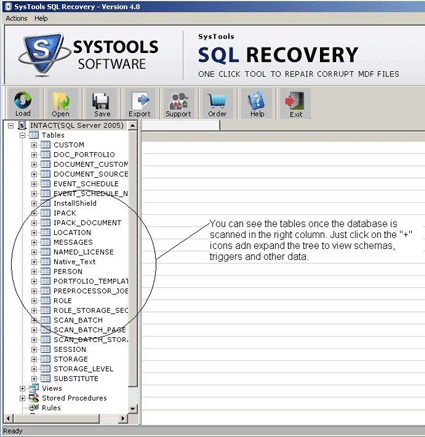Select the INTACT database server icon
This screenshot has width=425, height=437.
22,125
